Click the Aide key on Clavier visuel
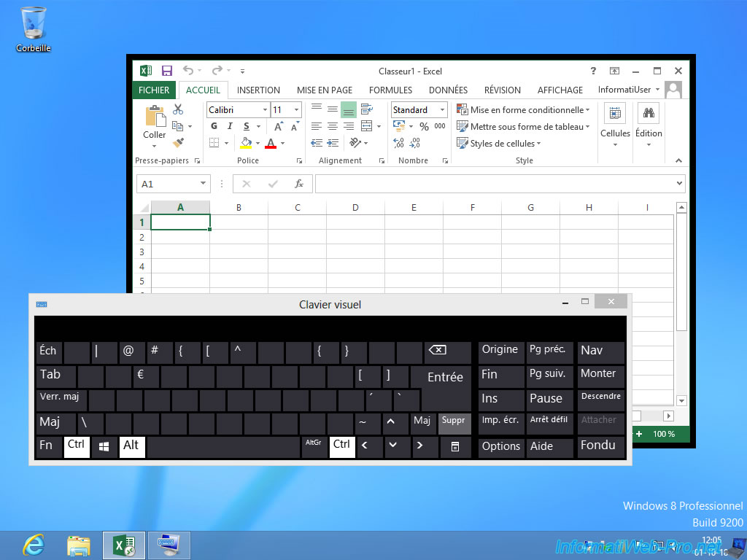This screenshot has width=747, height=560. click(x=550, y=446)
